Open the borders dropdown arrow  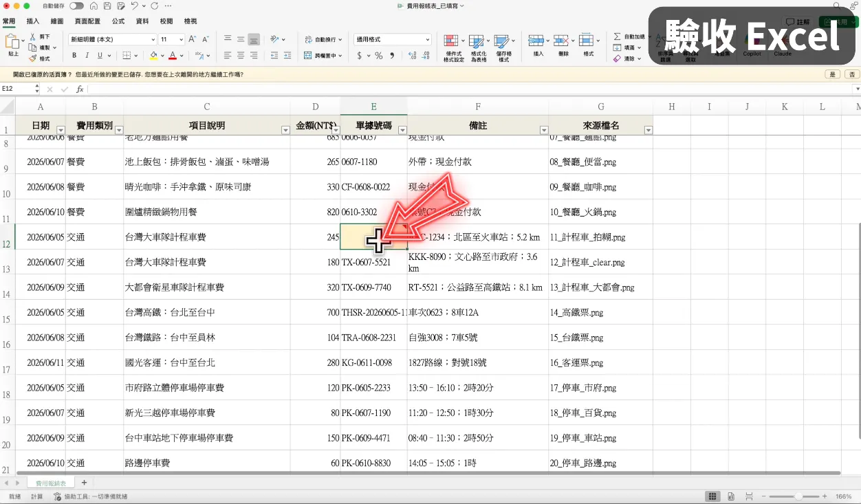point(136,56)
